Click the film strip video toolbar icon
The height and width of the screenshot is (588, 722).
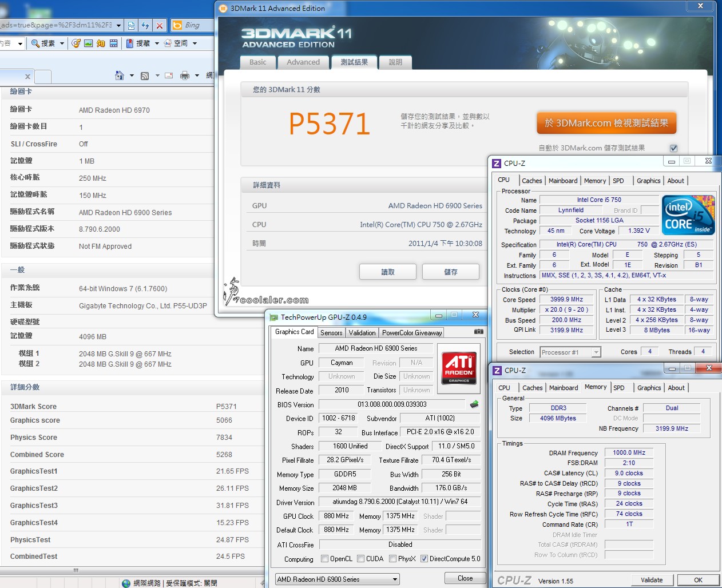click(113, 43)
